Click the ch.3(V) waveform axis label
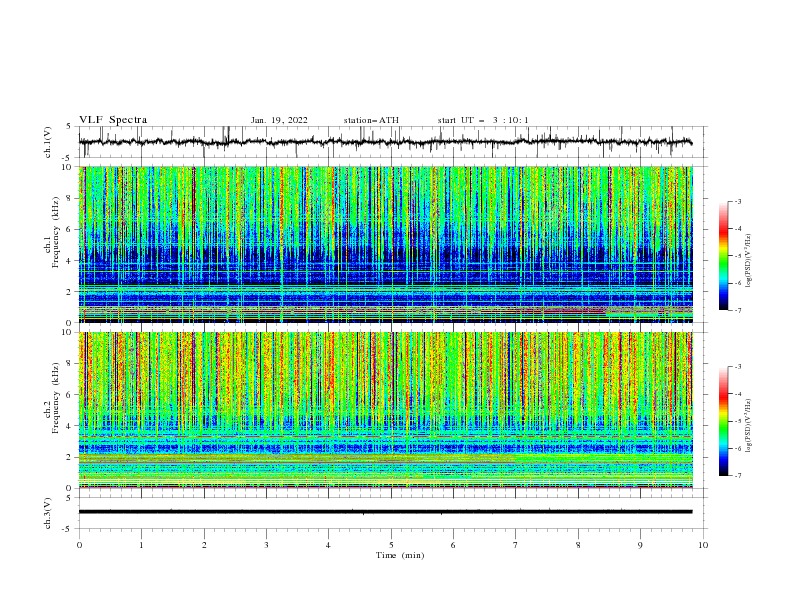 click(x=48, y=513)
